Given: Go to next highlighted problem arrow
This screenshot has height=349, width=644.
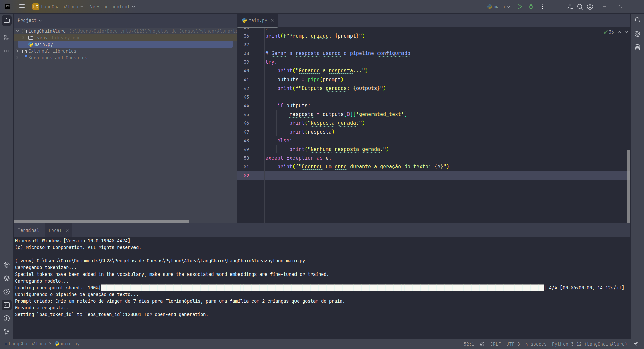Looking at the screenshot, I should 626,32.
